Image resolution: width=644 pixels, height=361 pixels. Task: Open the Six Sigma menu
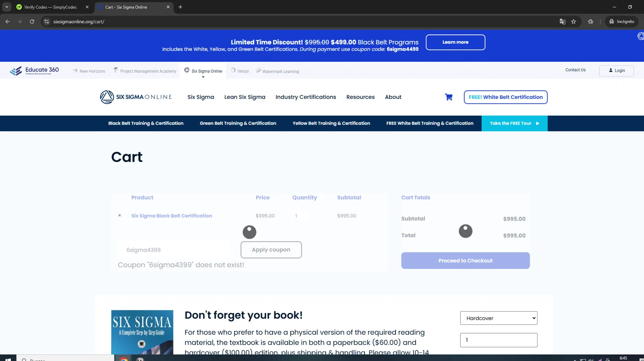tap(200, 97)
